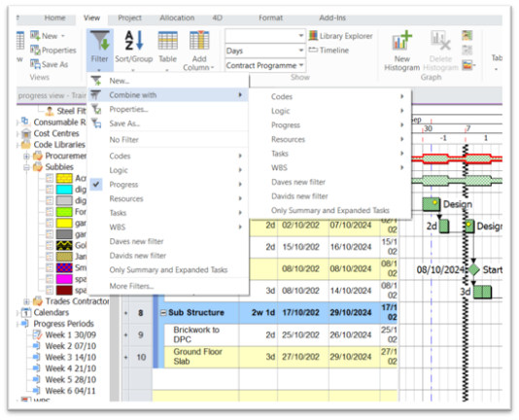
Task: Click the Design task bar in Gantt
Action: [x=431, y=204]
